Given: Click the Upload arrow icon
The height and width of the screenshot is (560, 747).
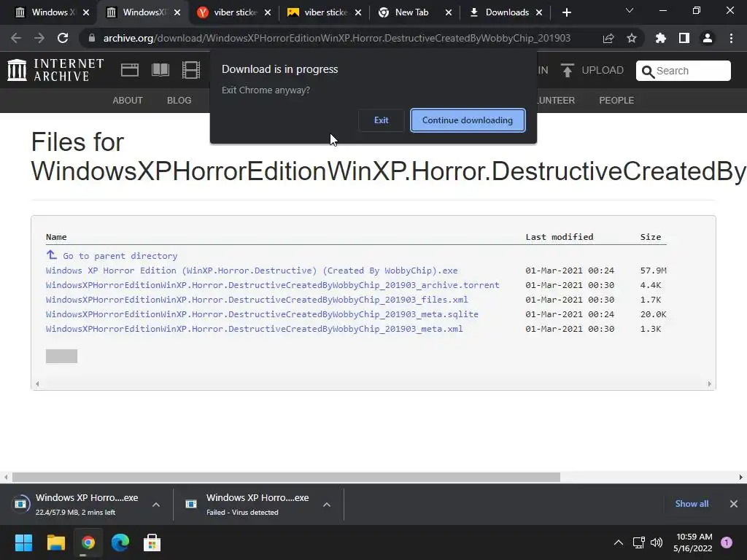Looking at the screenshot, I should 567,71.
